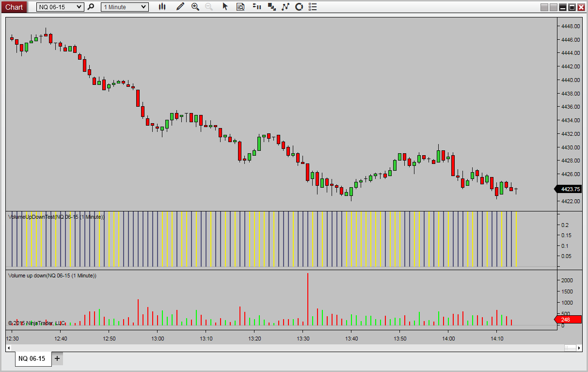Open the Indicators icon
The height and width of the screenshot is (372, 588).
[271, 7]
